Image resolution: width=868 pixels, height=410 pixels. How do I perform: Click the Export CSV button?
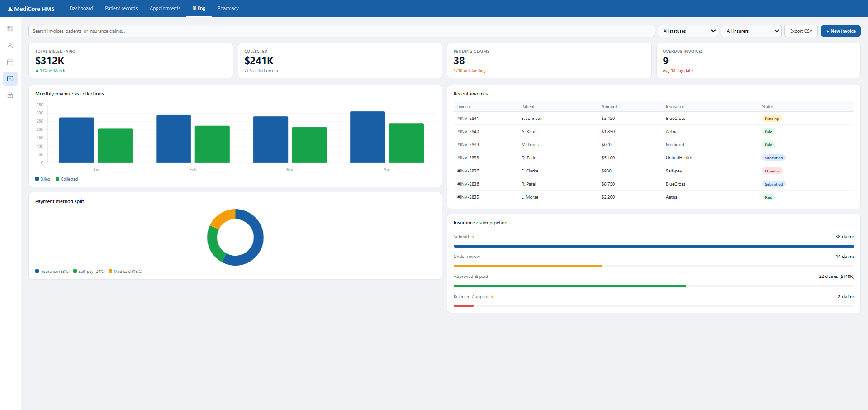pos(801,31)
